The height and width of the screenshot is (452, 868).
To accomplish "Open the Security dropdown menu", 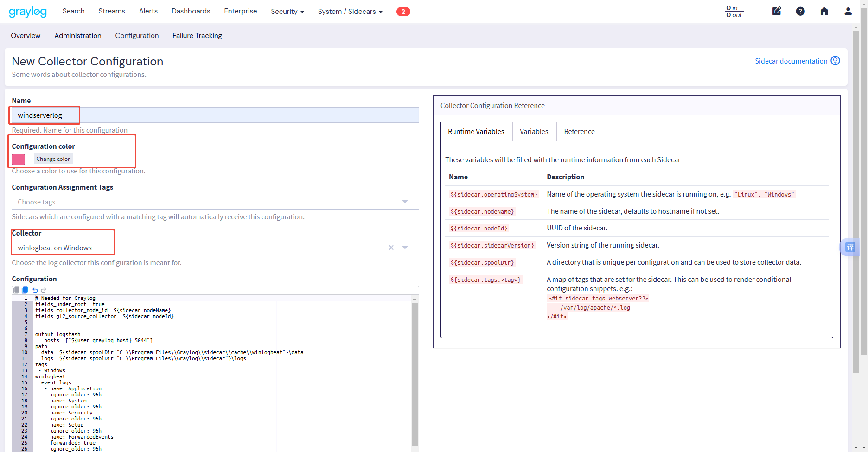I will point(287,12).
